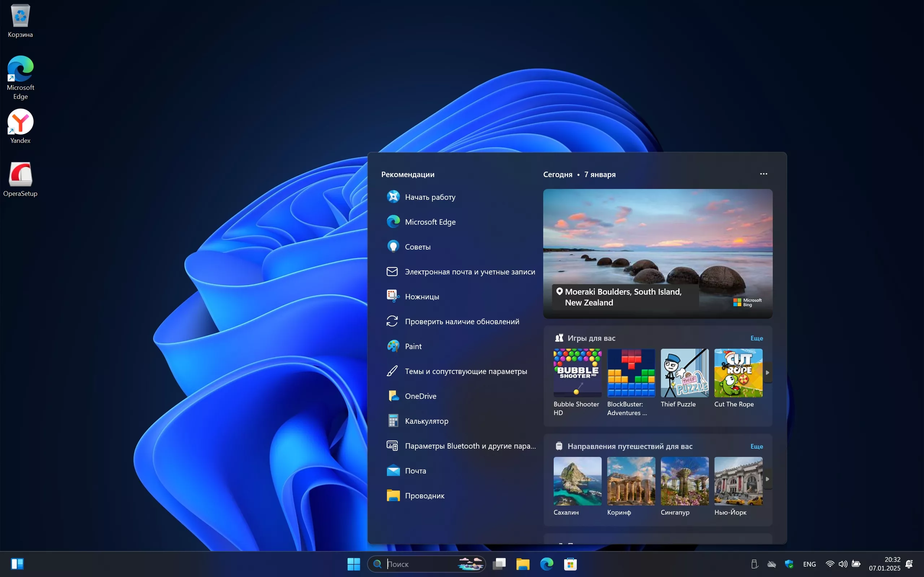The image size is (924, 577).
Task: Open Task View from the taskbar
Action: coord(499,564)
